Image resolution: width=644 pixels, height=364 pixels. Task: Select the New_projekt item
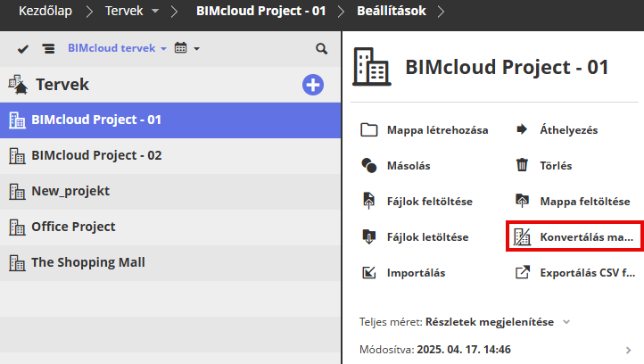(70, 191)
